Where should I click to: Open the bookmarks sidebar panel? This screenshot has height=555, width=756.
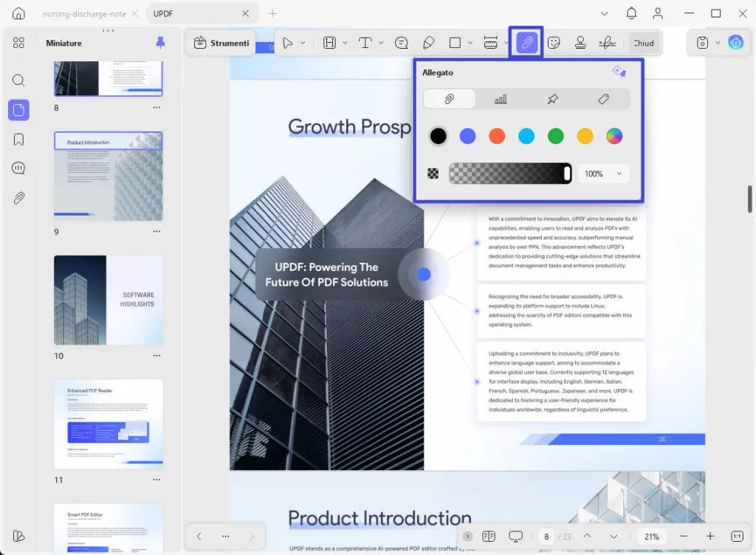coord(18,139)
